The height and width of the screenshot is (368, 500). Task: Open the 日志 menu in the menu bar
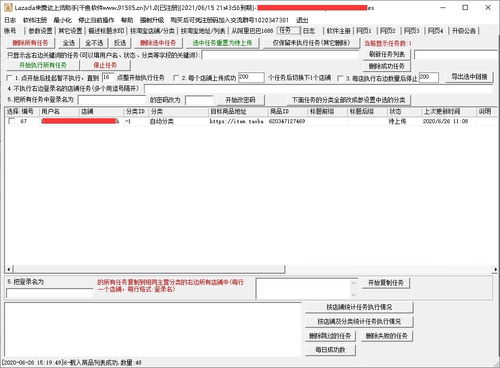click(10, 20)
